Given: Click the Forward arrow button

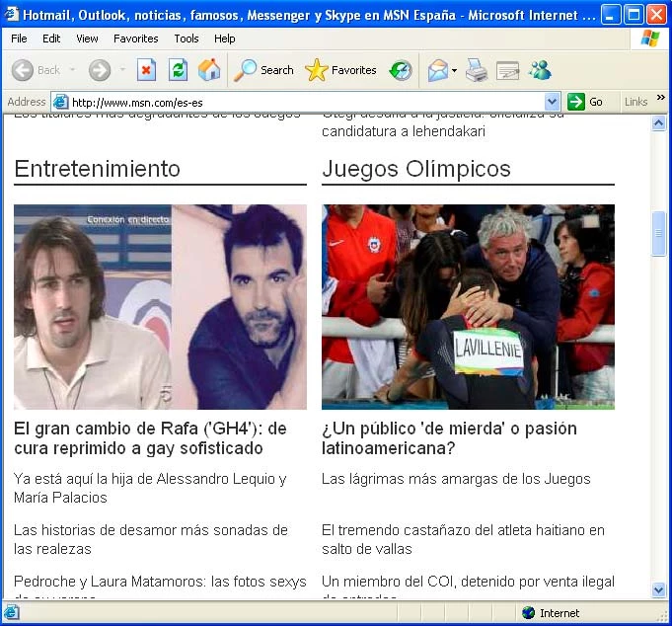Looking at the screenshot, I should point(100,70).
